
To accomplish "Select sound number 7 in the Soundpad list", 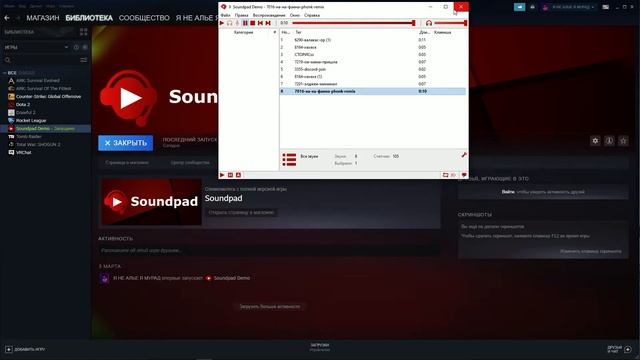I will coord(373,84).
